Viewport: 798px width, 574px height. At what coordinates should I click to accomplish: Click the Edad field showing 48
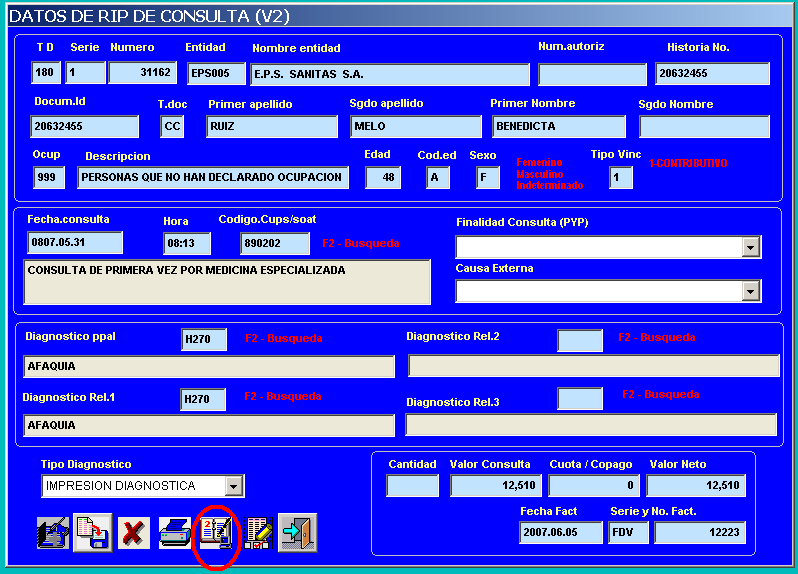(383, 178)
